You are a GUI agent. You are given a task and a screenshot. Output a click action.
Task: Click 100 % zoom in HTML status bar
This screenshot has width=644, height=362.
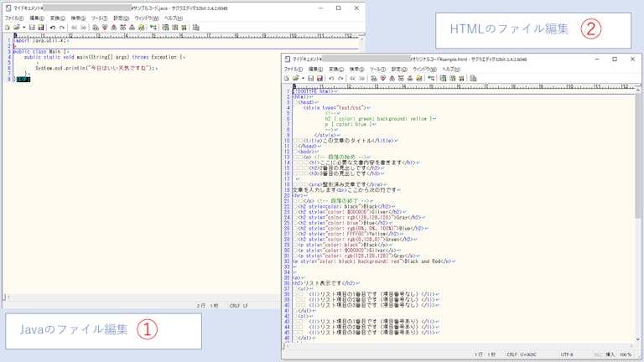click(626, 354)
